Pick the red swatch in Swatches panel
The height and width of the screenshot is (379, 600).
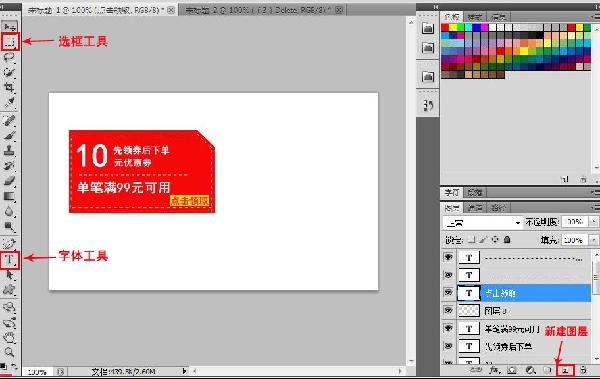(x=445, y=27)
